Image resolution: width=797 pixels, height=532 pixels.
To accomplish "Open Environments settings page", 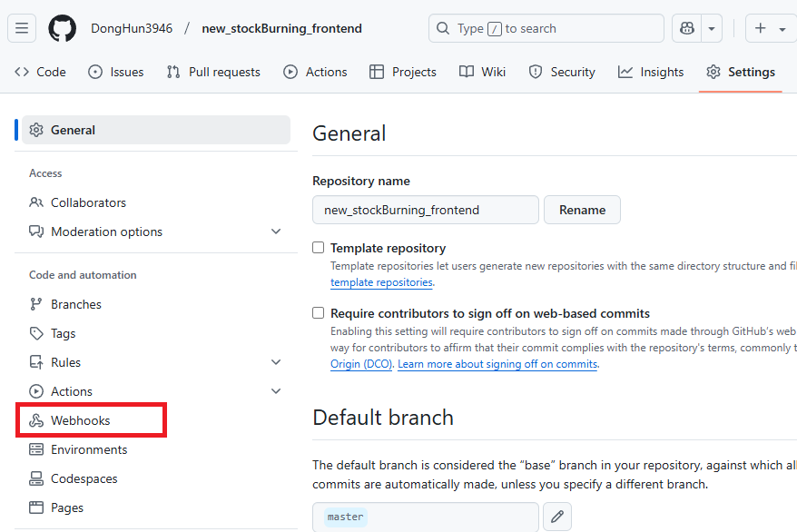I will click(156, 449).
